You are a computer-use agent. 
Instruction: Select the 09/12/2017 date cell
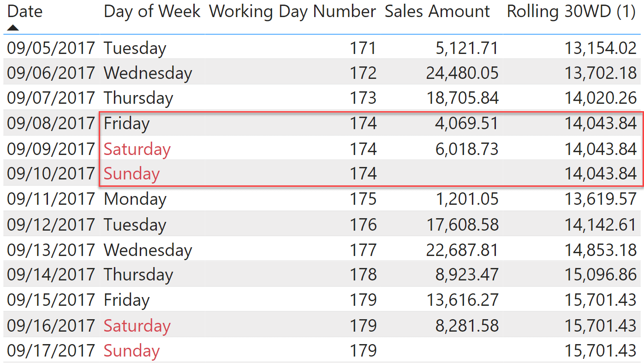[x=51, y=225]
